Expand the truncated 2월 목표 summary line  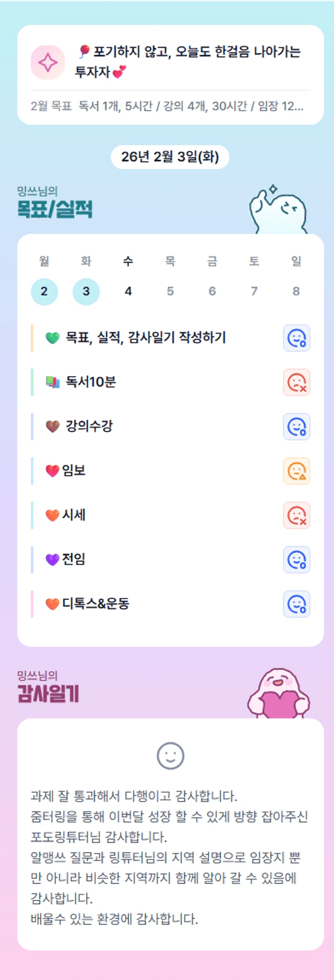pyautogui.click(x=167, y=106)
